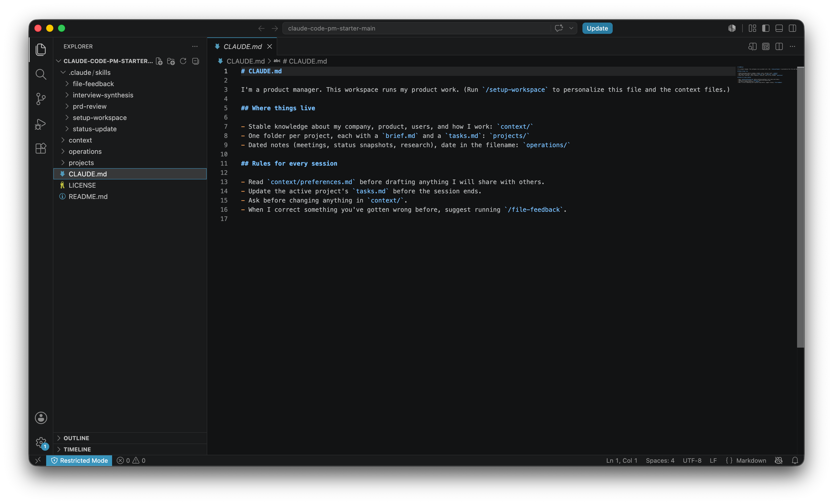
Task: Customize layout from the title bar
Action: pyautogui.click(x=752, y=28)
